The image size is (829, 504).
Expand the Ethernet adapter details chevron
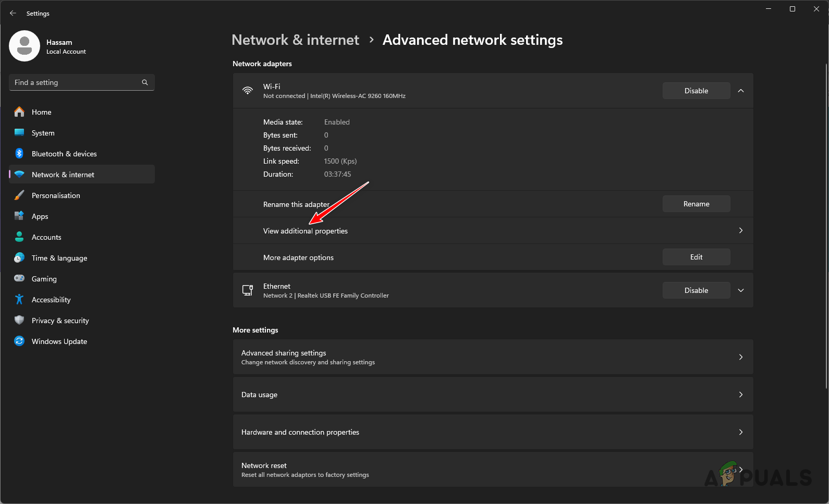[741, 290]
